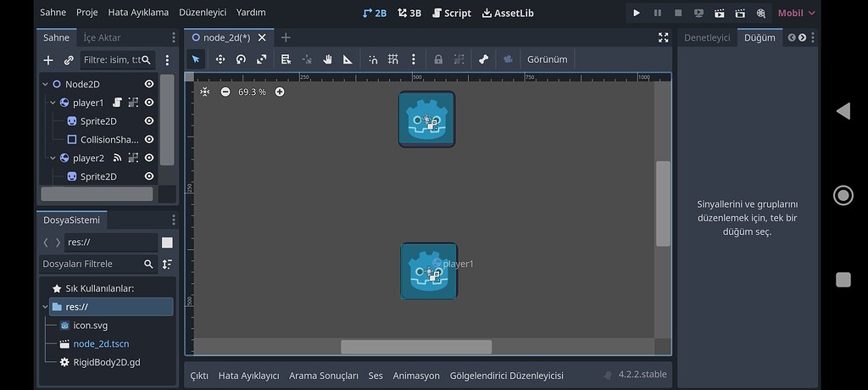Run a specific scene folder-clapper icon
This screenshot has height=390, width=868.
740,13
